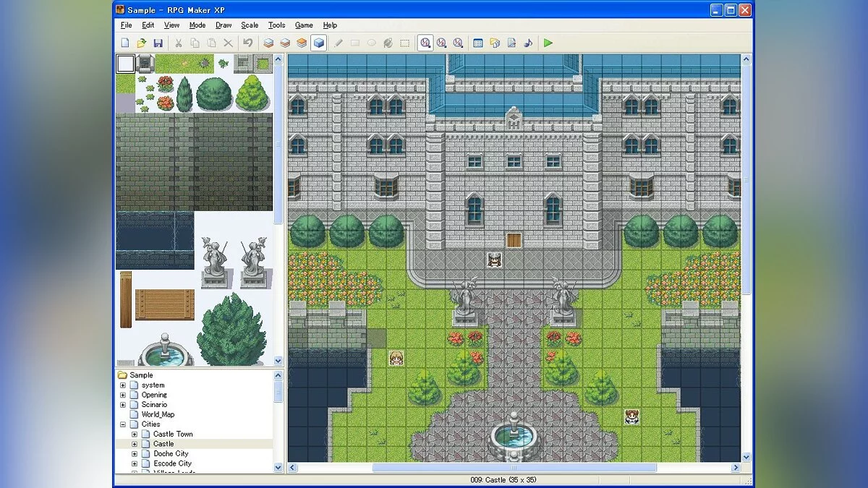Collapse the Cities map node
This screenshot has height=488, width=868.
tap(122, 424)
